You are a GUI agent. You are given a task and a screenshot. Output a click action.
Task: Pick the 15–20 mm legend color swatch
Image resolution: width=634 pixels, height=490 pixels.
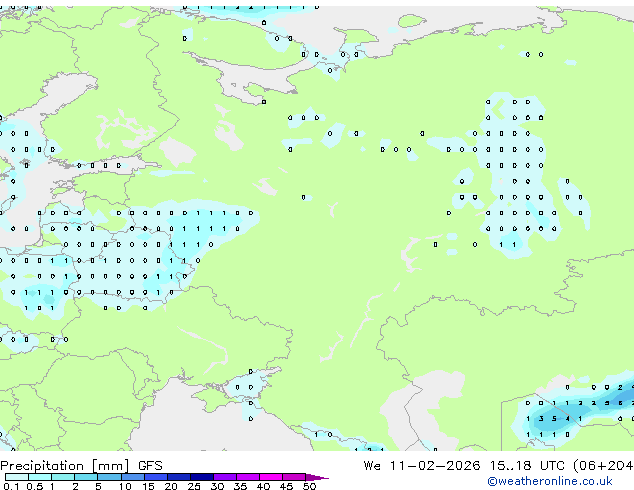(155, 477)
